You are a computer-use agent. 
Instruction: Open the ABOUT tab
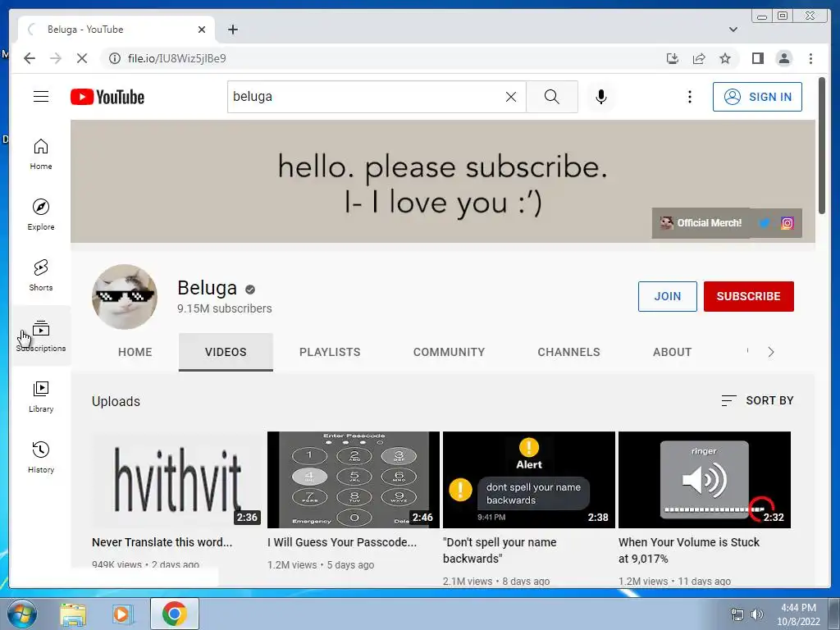click(673, 352)
